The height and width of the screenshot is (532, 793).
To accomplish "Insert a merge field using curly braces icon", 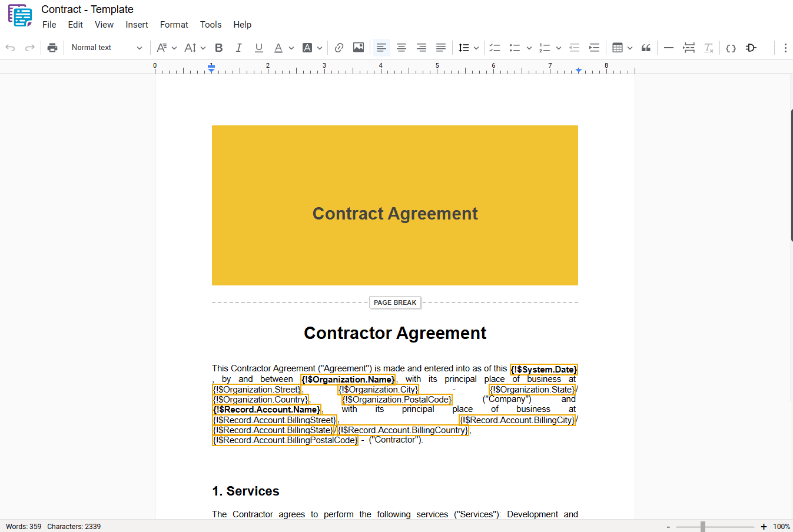I will pyautogui.click(x=731, y=48).
